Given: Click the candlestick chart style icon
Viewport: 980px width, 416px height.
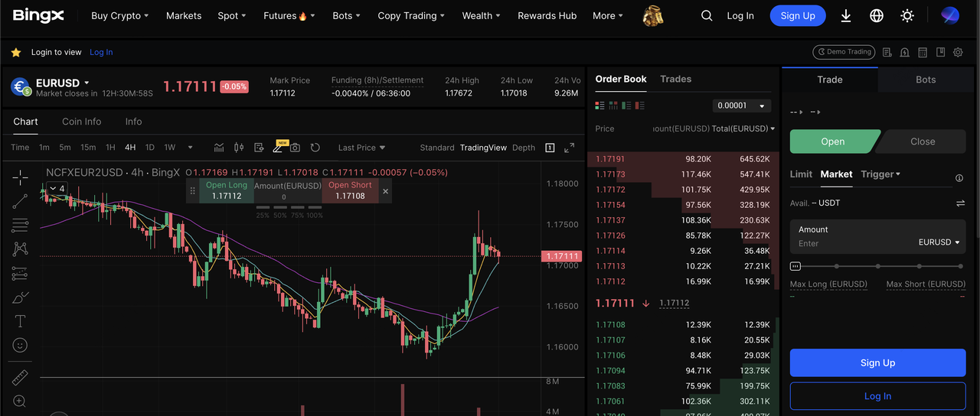Looking at the screenshot, I should pyautogui.click(x=238, y=148).
